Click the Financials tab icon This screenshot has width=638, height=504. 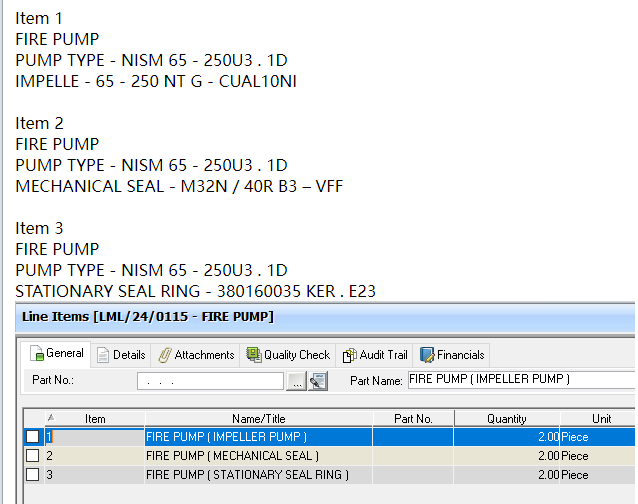click(x=427, y=355)
